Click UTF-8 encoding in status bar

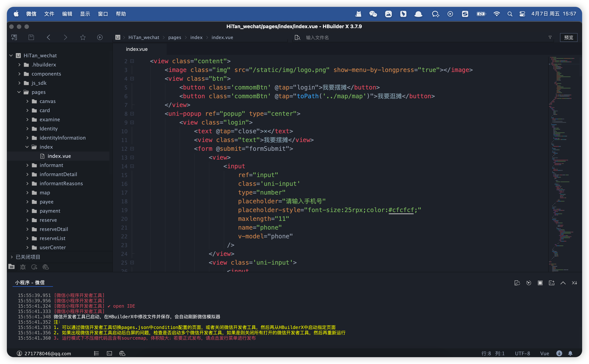click(522, 353)
